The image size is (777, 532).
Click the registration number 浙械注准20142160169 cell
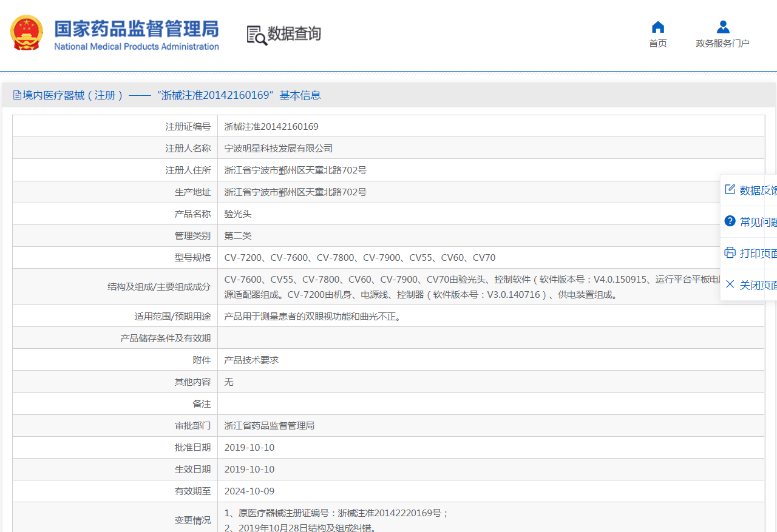pos(271,127)
